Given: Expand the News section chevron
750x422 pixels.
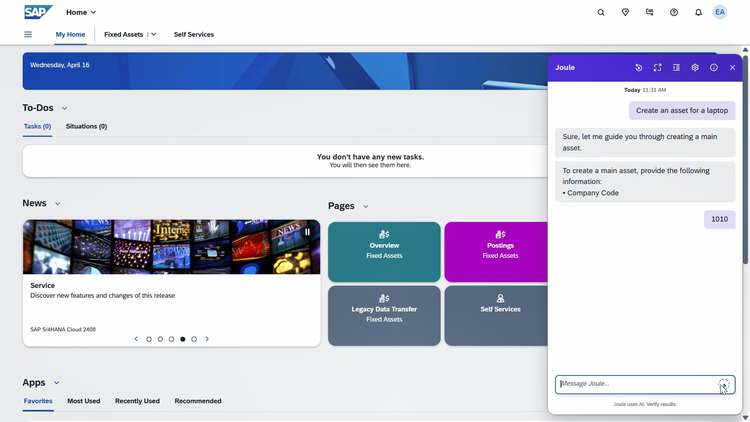Looking at the screenshot, I should (x=58, y=204).
